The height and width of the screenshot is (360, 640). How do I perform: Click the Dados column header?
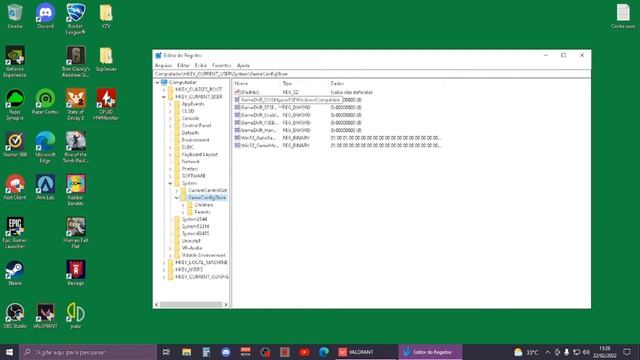tap(386, 83)
